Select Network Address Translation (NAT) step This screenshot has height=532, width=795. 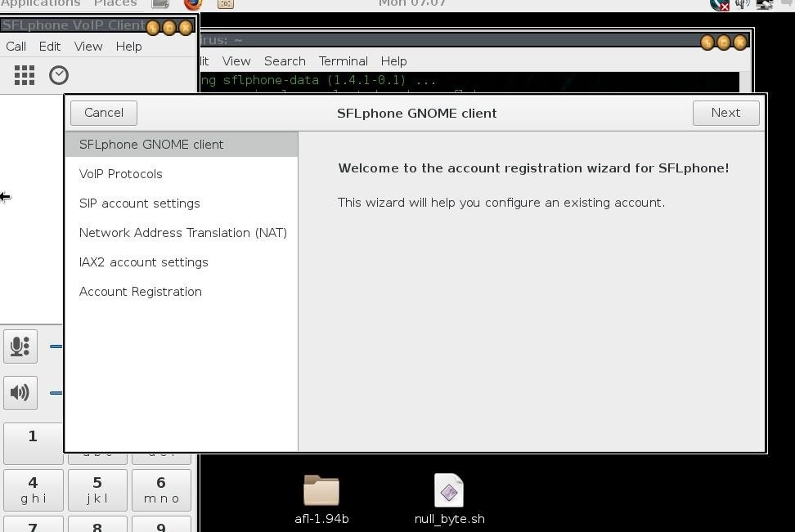(182, 233)
